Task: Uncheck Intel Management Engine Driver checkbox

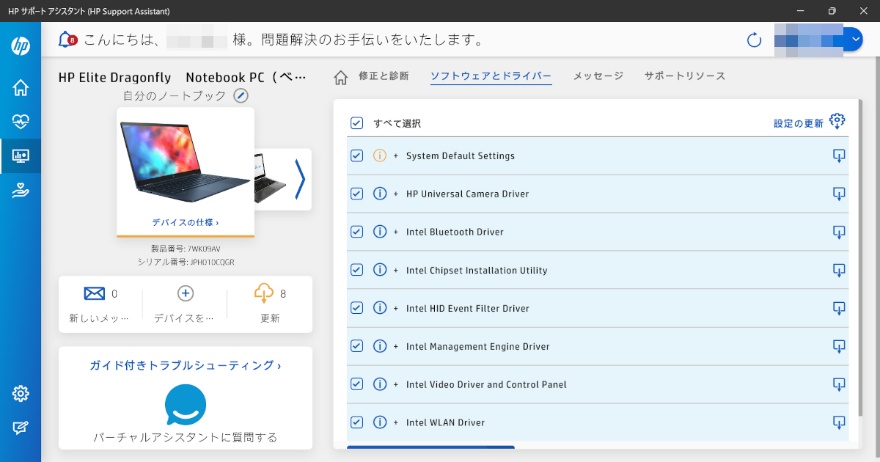Action: tap(356, 346)
